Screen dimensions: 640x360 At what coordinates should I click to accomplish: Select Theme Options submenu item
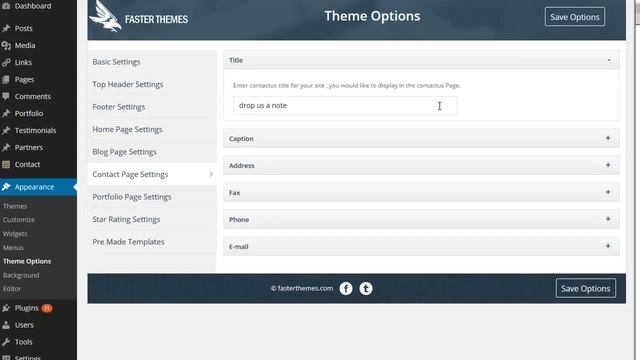[x=27, y=261]
